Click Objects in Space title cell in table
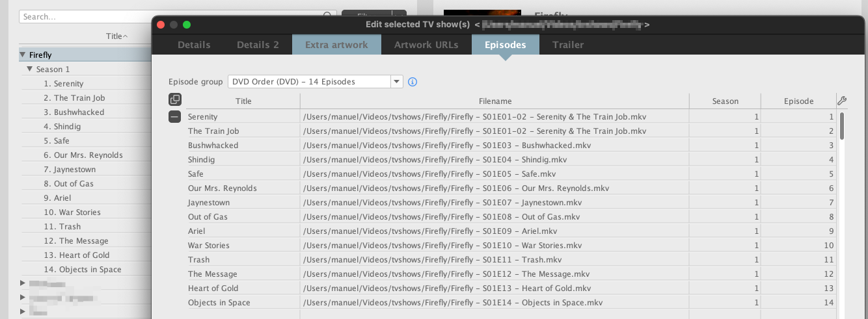Image resolution: width=868 pixels, height=319 pixels. [x=243, y=303]
